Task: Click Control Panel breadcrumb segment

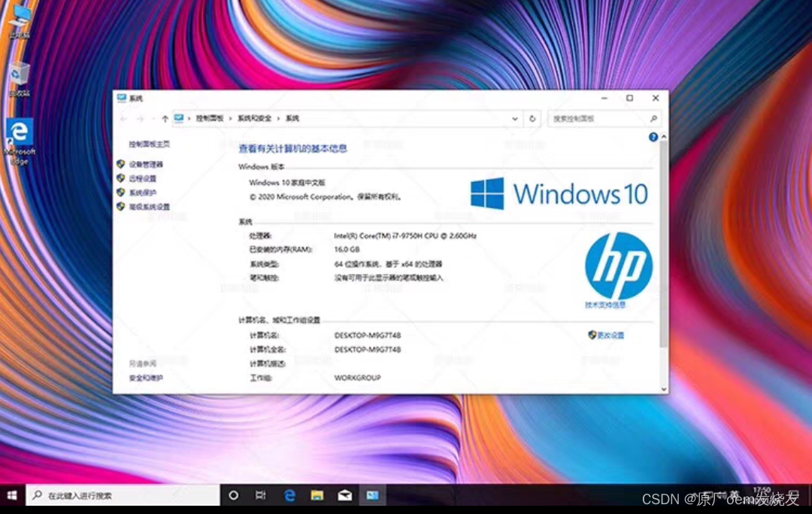Action: pyautogui.click(x=210, y=119)
